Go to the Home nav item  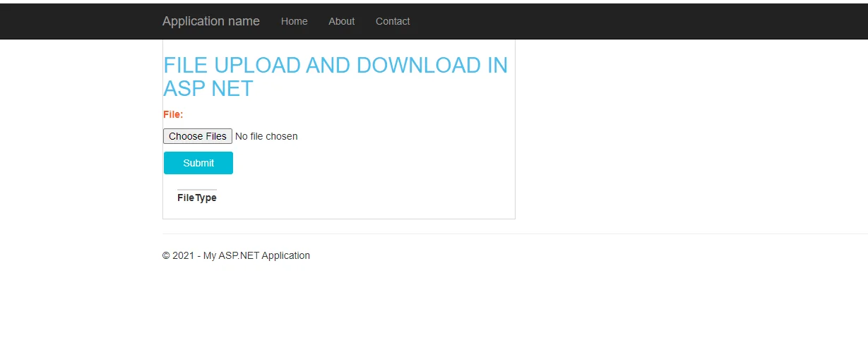click(294, 21)
